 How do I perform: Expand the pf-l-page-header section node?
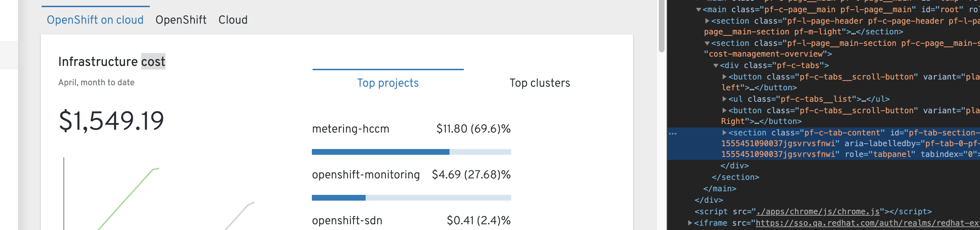707,21
